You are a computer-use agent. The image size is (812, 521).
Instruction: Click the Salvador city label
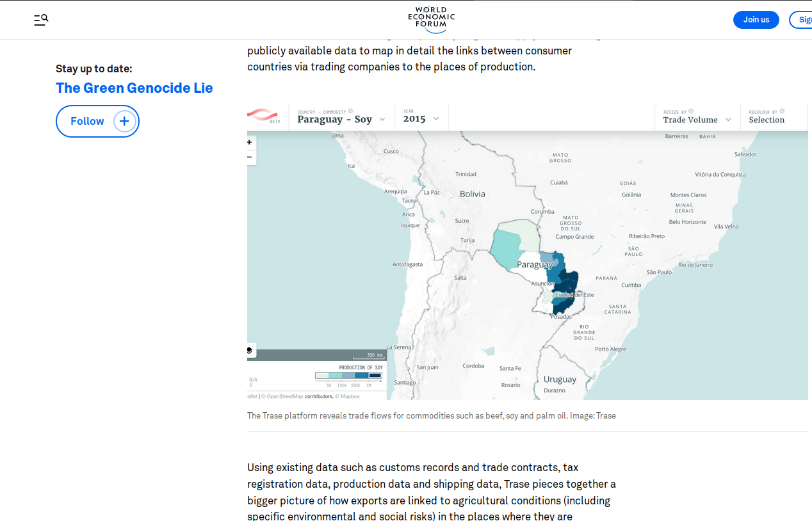pyautogui.click(x=745, y=154)
